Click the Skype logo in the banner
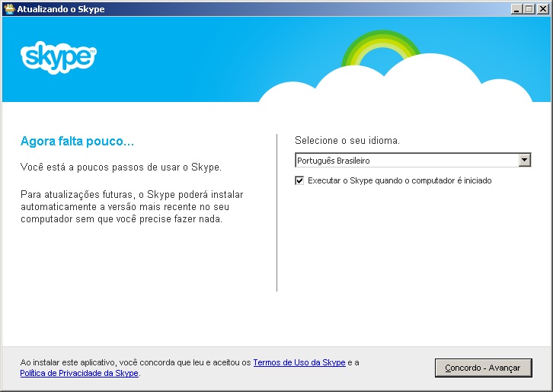 (58, 57)
